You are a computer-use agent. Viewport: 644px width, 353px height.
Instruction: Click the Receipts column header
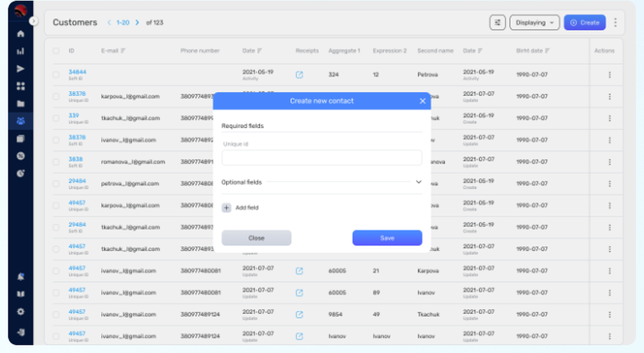[x=307, y=50]
